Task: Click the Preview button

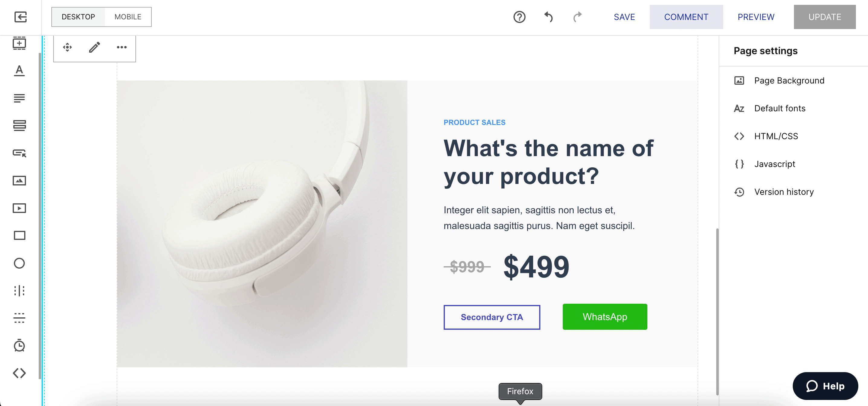Action: pos(756,17)
